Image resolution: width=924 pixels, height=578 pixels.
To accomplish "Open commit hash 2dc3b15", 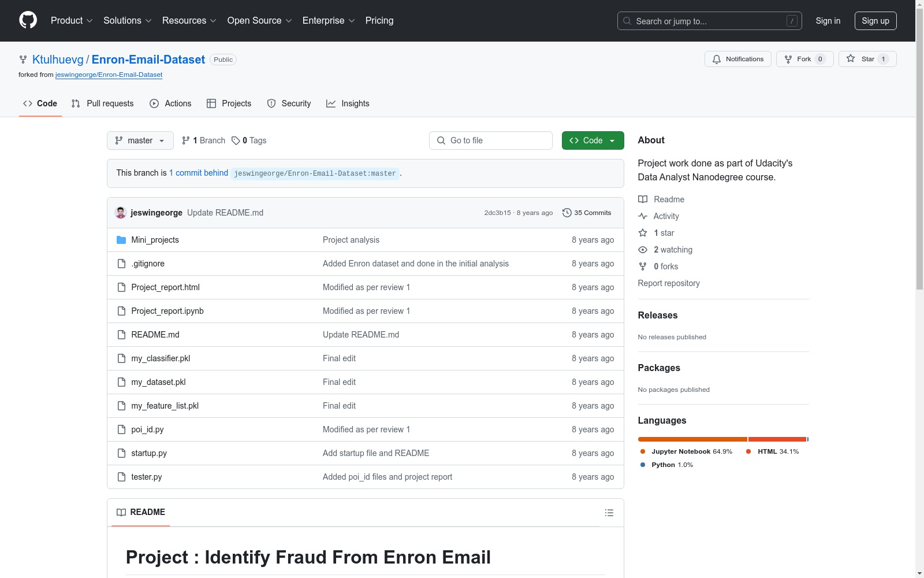I will (497, 213).
